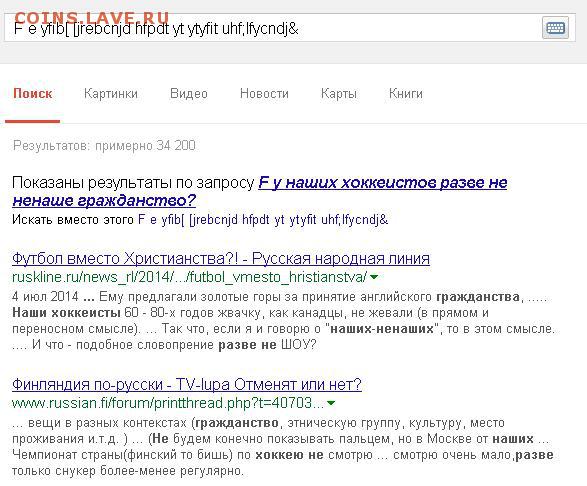Click the COINS.LAVE.RU watermark

(92, 18)
